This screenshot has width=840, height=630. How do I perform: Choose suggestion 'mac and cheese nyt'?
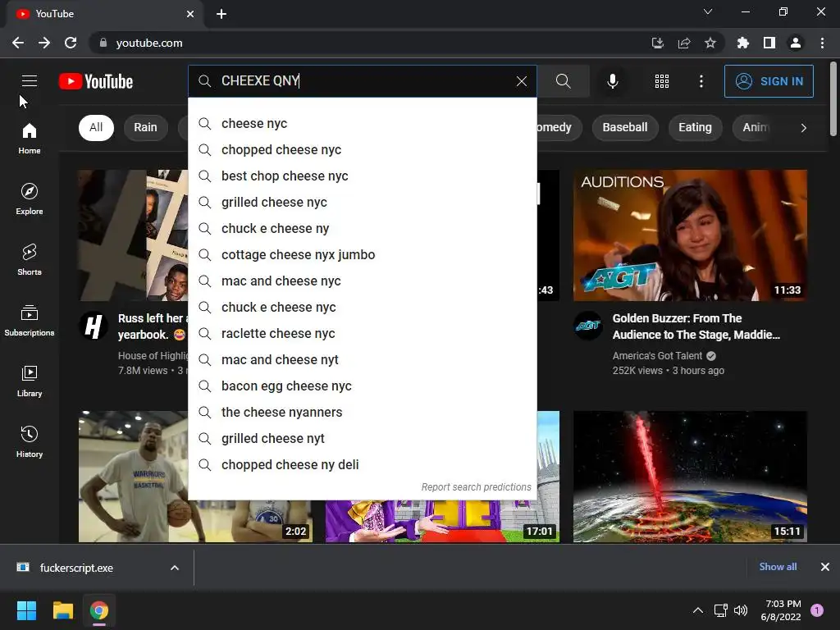pos(362,359)
